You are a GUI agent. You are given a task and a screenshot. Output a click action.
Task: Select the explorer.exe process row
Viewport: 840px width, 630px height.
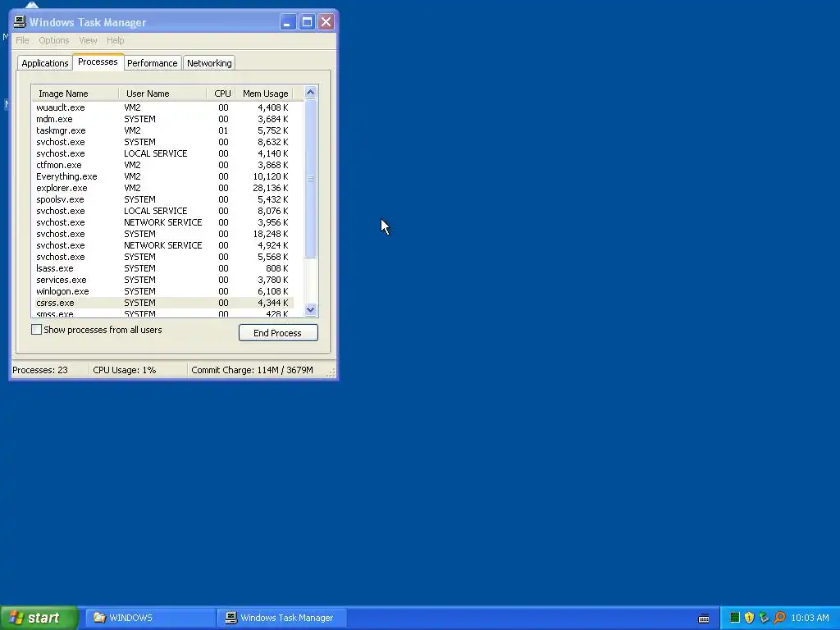(x=163, y=188)
